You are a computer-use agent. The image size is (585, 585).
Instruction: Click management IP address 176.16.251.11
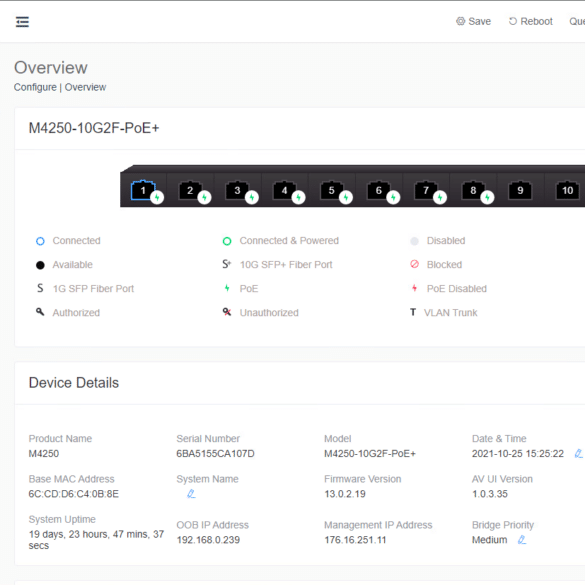(355, 540)
